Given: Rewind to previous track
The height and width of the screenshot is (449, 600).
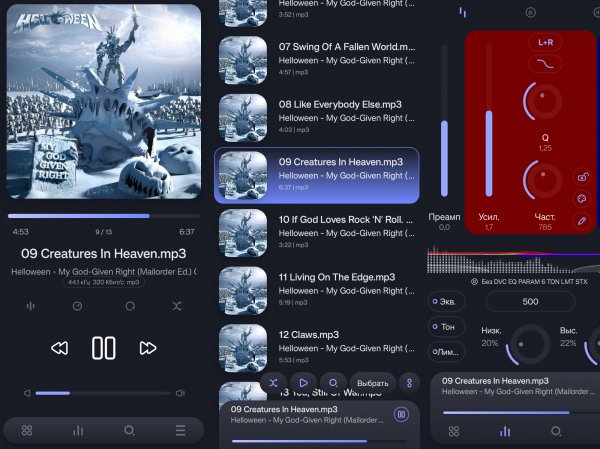Looking at the screenshot, I should (60, 348).
